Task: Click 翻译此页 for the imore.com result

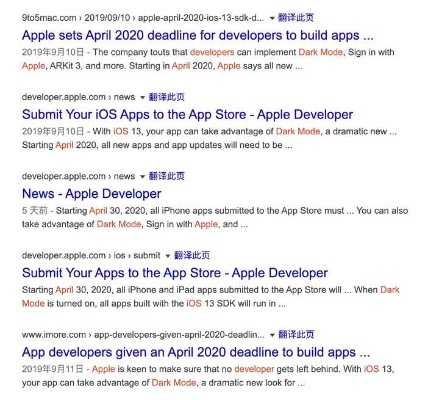Action: [x=296, y=334]
